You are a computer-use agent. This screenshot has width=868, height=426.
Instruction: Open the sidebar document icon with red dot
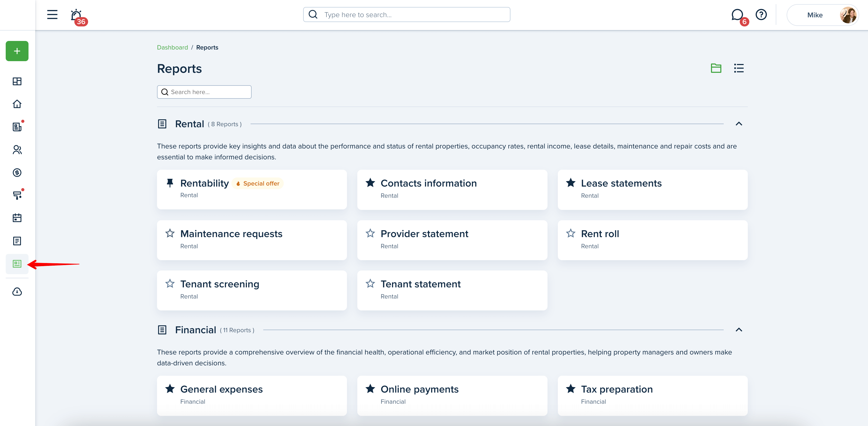[x=17, y=127]
